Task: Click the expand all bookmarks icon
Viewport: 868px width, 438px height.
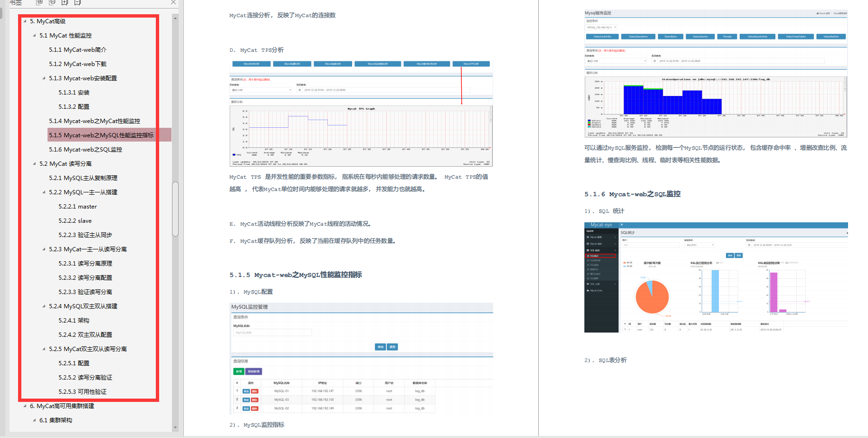Action: click(39, 2)
